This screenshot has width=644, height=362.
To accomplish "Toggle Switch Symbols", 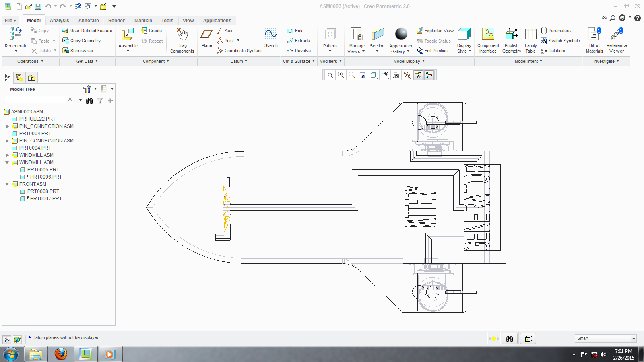I will pyautogui.click(x=560, y=41).
